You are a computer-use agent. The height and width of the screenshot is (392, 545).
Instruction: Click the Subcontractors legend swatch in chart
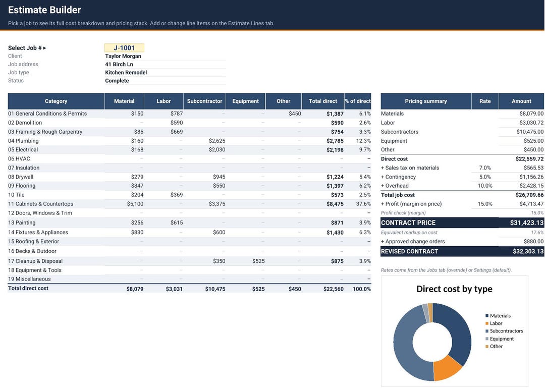487,331
